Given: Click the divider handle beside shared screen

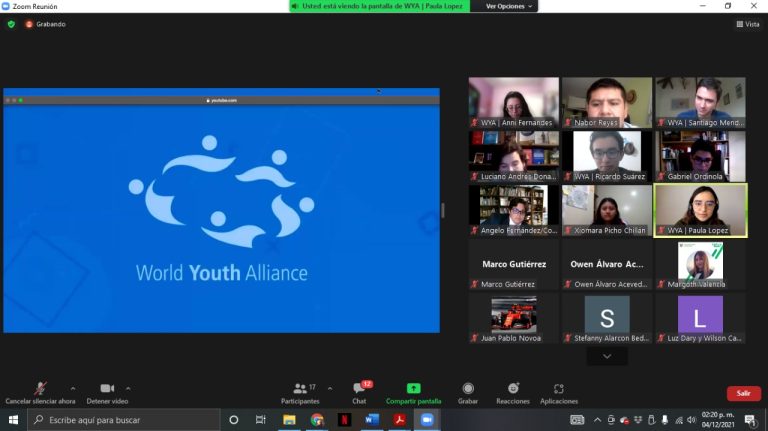Looking at the screenshot, I should [443, 210].
